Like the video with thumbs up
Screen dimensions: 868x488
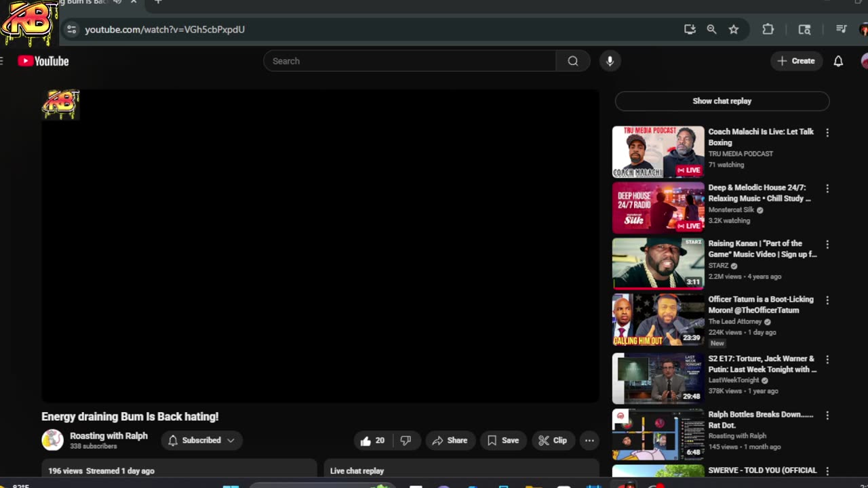click(x=372, y=441)
